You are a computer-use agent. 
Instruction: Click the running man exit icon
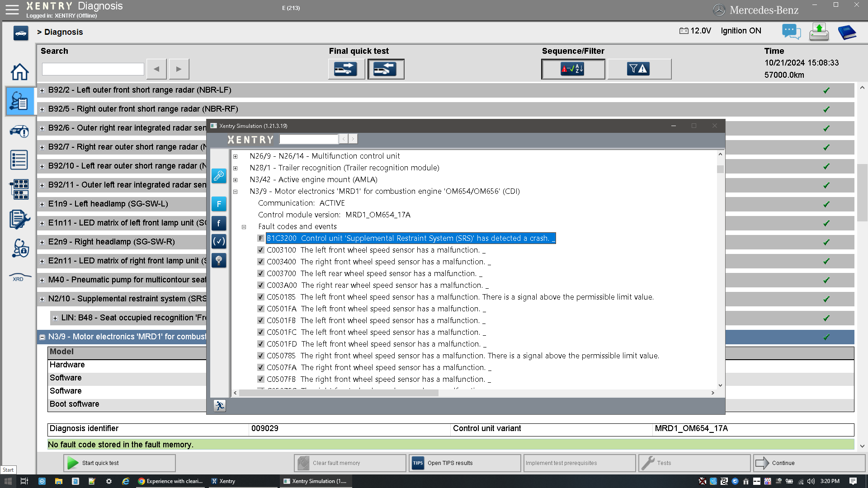(x=220, y=406)
